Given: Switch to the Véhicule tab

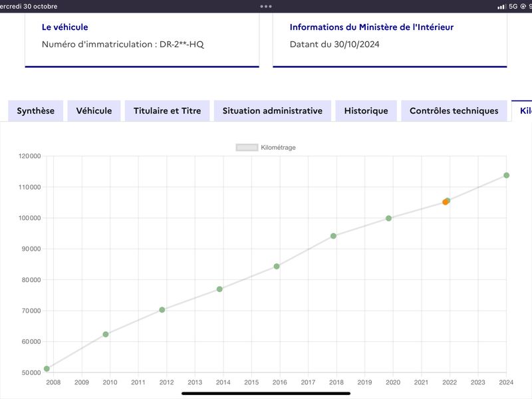Looking at the screenshot, I should point(94,110).
